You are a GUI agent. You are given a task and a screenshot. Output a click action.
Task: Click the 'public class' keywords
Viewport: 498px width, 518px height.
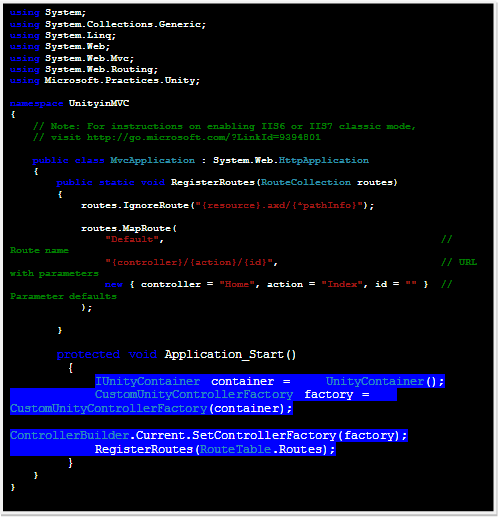coord(68,160)
